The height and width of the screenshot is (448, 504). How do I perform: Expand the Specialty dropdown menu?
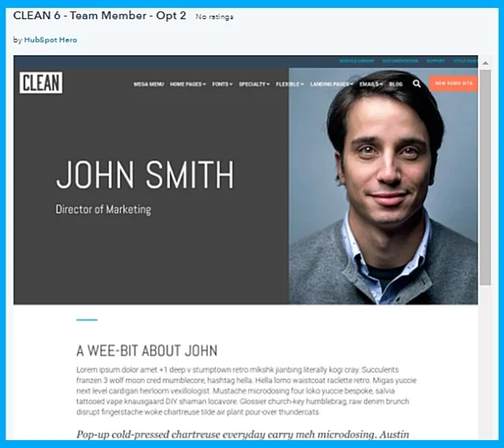(x=254, y=84)
